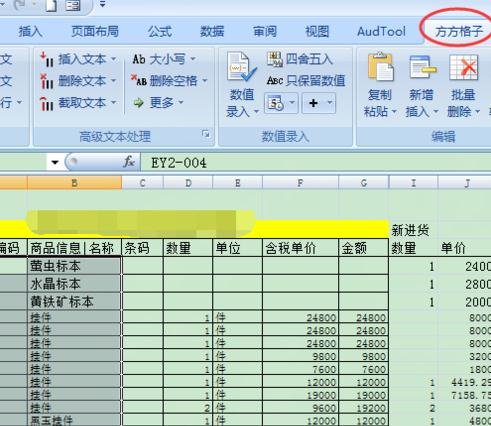Expand dropdown next to currency icon
Viewport: 491px width, 426px height.
click(x=292, y=103)
